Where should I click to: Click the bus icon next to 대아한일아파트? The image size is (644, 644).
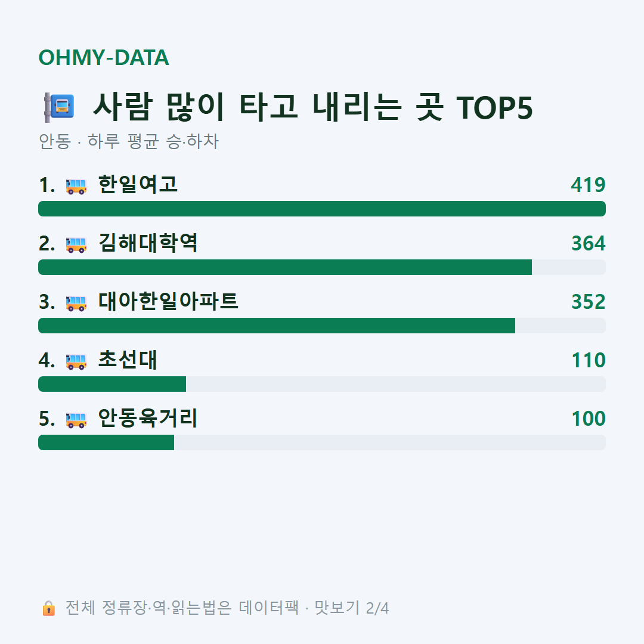(76, 303)
